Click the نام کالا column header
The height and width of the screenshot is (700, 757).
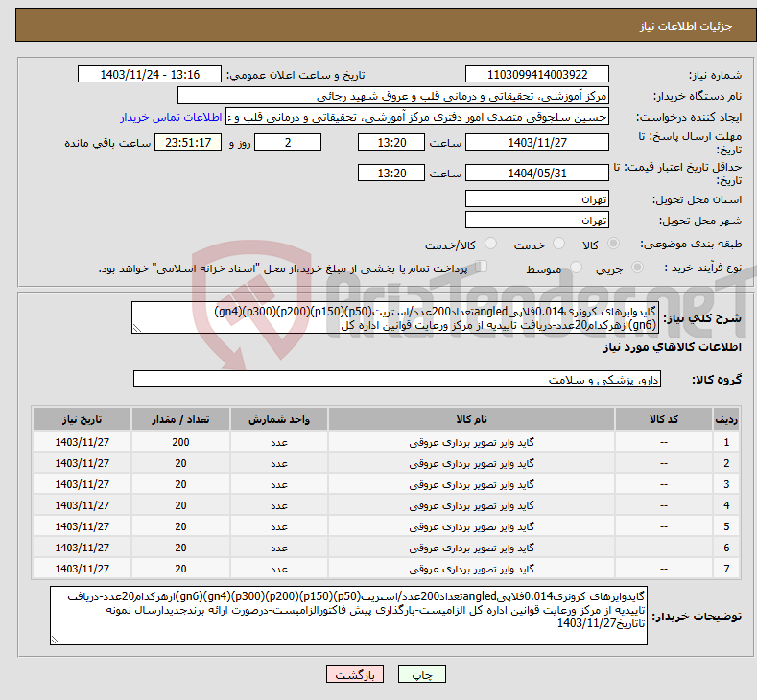coord(471,419)
